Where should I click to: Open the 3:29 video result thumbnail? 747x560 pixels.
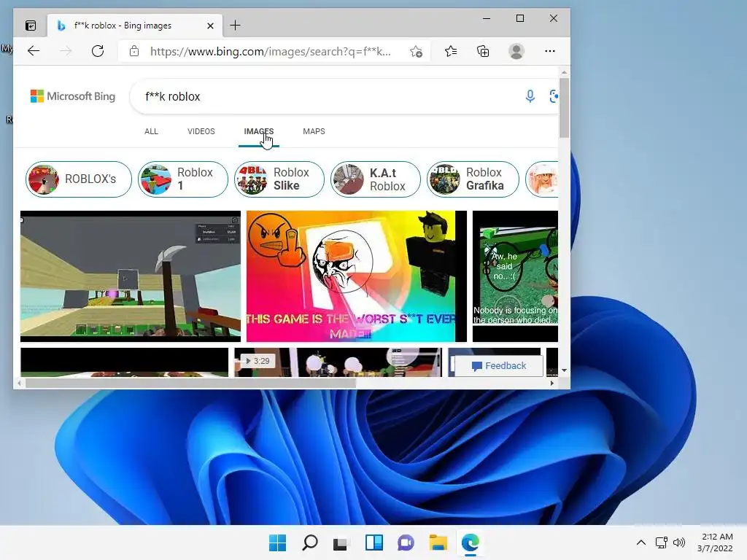(338, 362)
